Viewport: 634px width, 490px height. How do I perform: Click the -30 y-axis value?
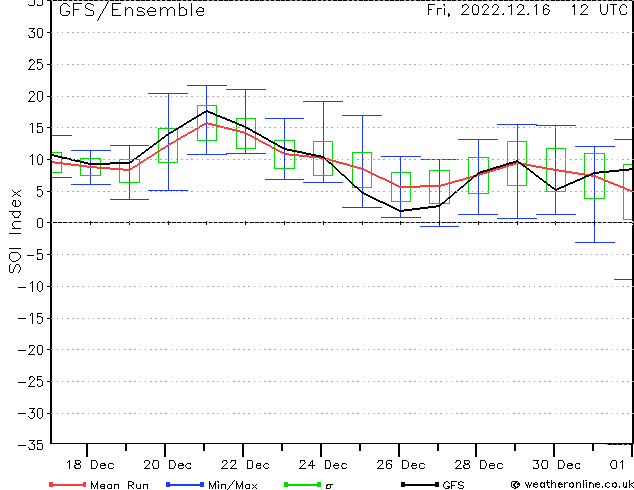[x=31, y=414]
